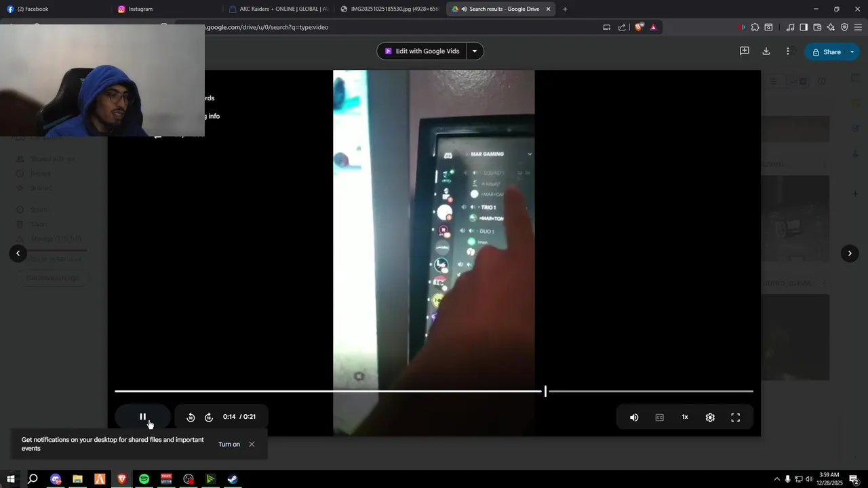
Task: Click the install app icon in address bar
Action: 606,27
